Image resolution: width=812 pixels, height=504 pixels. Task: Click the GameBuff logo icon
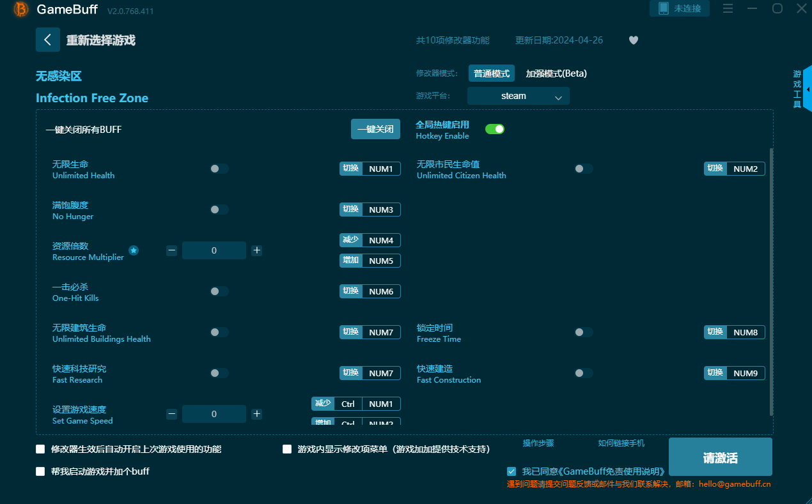click(21, 10)
